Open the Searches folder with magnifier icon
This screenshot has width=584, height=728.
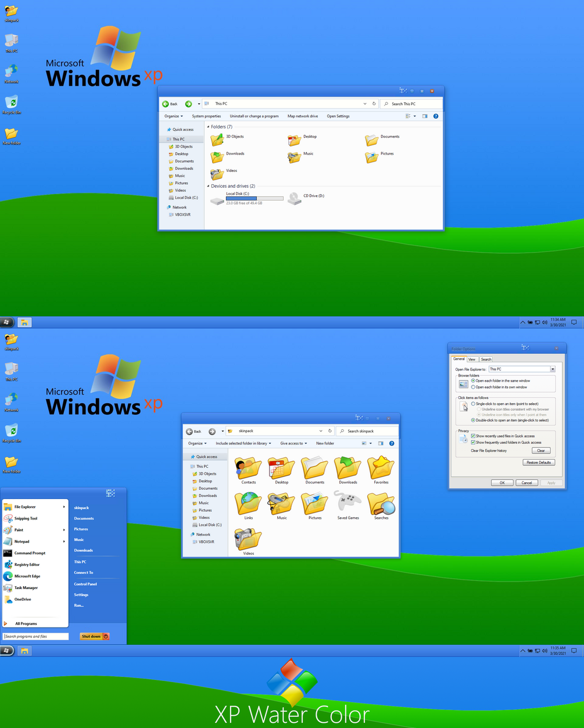pos(381,506)
